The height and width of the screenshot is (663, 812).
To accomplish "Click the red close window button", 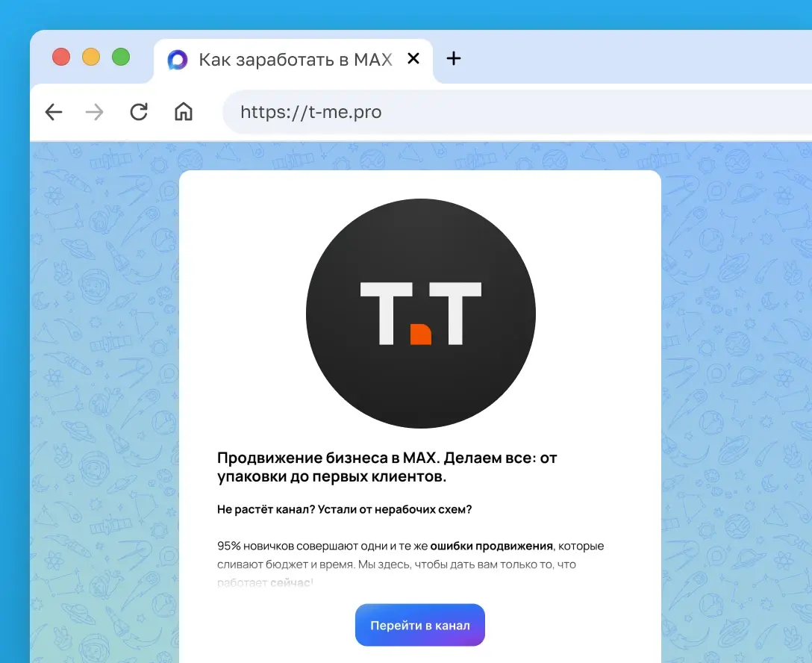I will pos(61,57).
